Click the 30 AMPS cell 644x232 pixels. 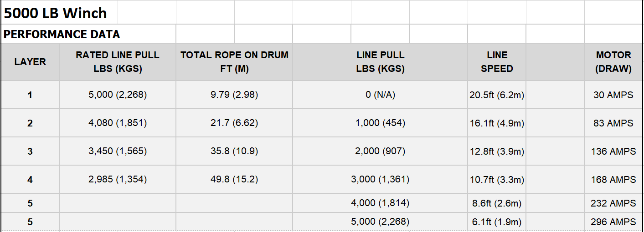(x=613, y=95)
